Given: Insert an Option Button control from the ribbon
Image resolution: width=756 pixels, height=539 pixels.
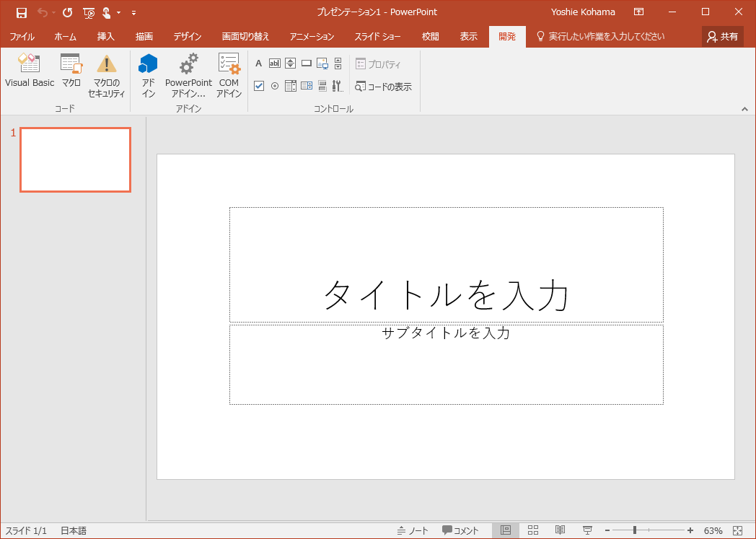Looking at the screenshot, I should [274, 87].
